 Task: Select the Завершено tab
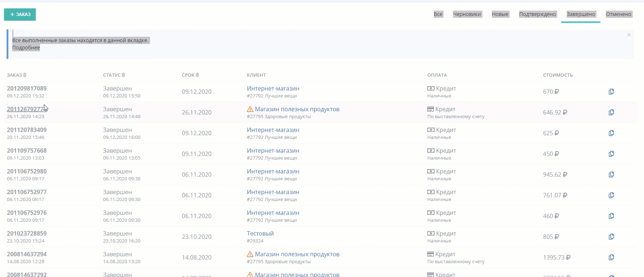click(x=581, y=14)
